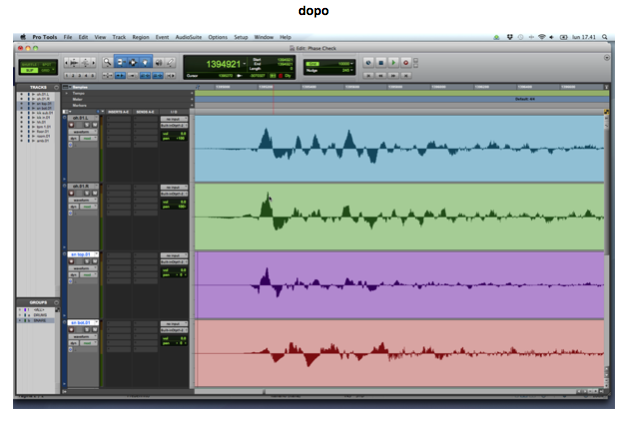
Task: Toggle Link Track and Edit Selection
Action: tap(158, 75)
